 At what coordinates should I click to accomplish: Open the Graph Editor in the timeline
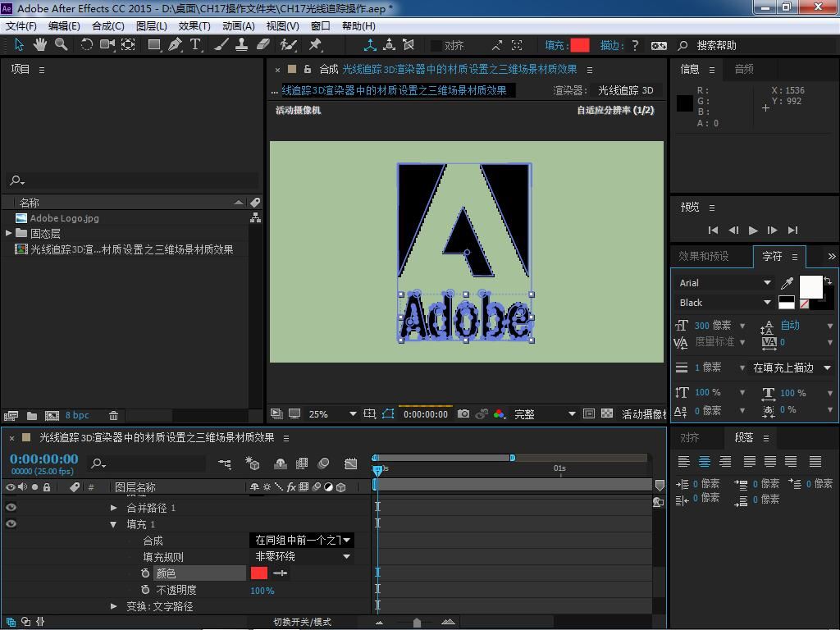pyautogui.click(x=350, y=463)
